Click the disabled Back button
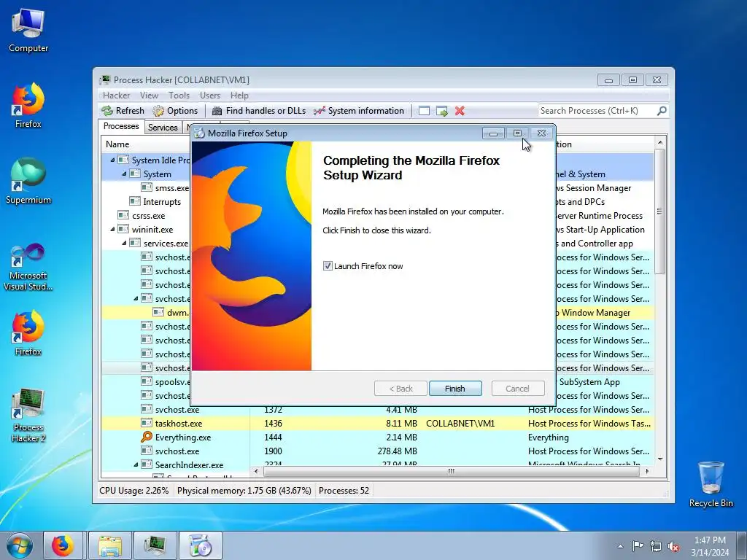Image resolution: width=747 pixels, height=560 pixels. click(x=400, y=389)
